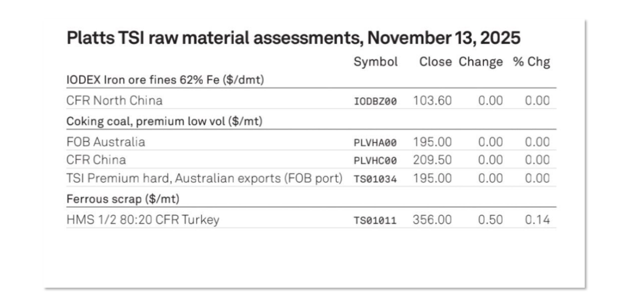Click the TS01011 symbol code

375,221
